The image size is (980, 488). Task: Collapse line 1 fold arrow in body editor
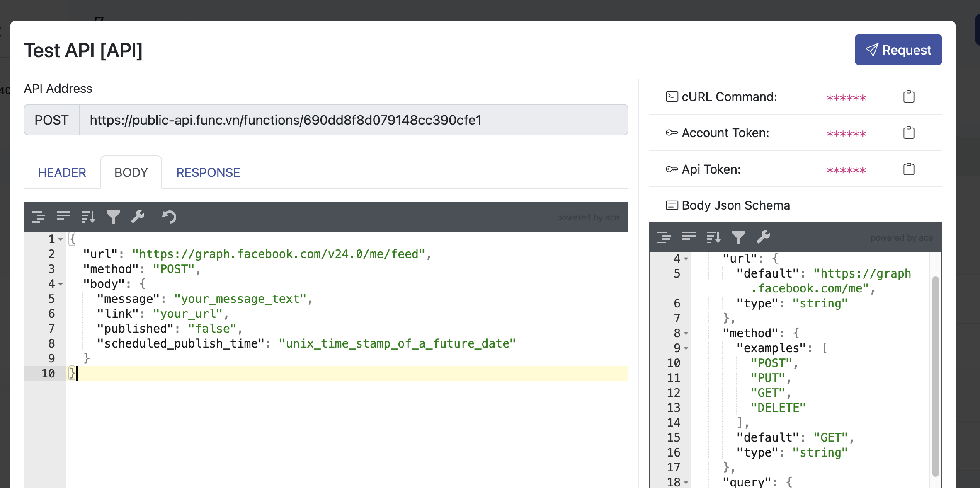click(61, 239)
